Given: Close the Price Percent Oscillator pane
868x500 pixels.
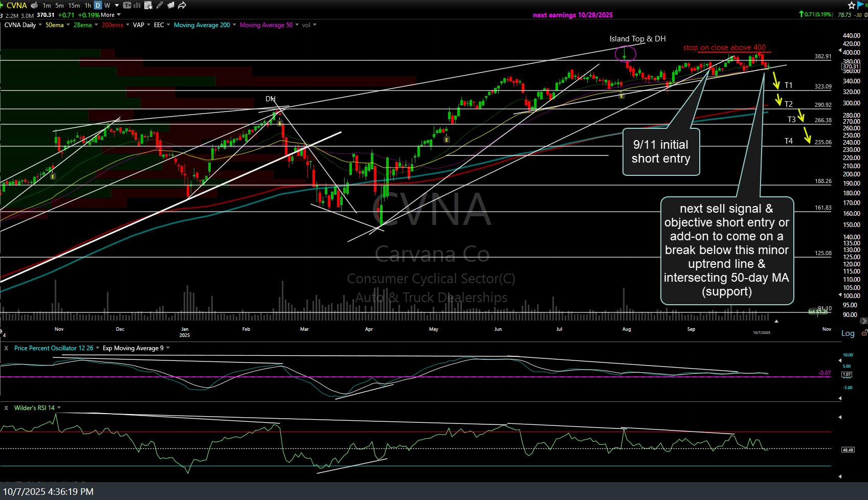Looking at the screenshot, I should pyautogui.click(x=6, y=348).
